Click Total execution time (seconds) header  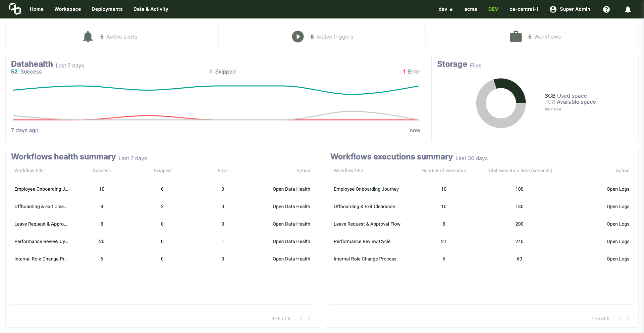click(x=519, y=171)
